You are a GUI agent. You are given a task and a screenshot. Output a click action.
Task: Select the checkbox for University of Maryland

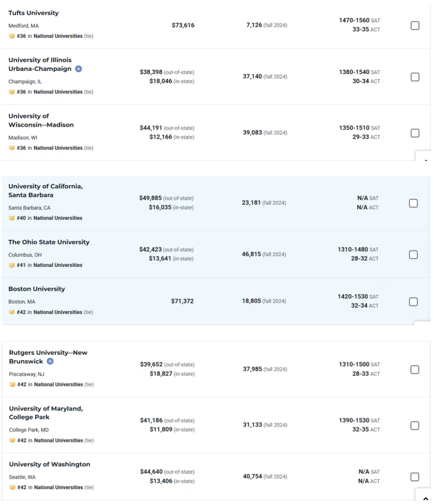(x=415, y=426)
